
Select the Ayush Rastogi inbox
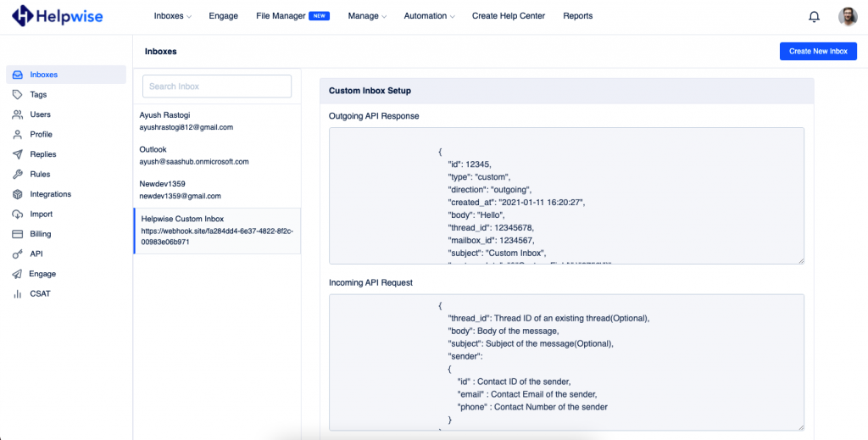[x=217, y=120]
